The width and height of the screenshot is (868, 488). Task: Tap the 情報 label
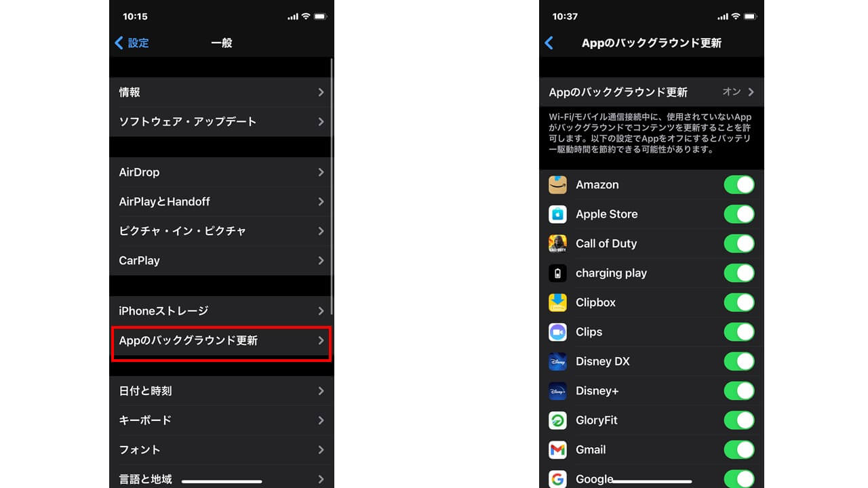pos(130,92)
